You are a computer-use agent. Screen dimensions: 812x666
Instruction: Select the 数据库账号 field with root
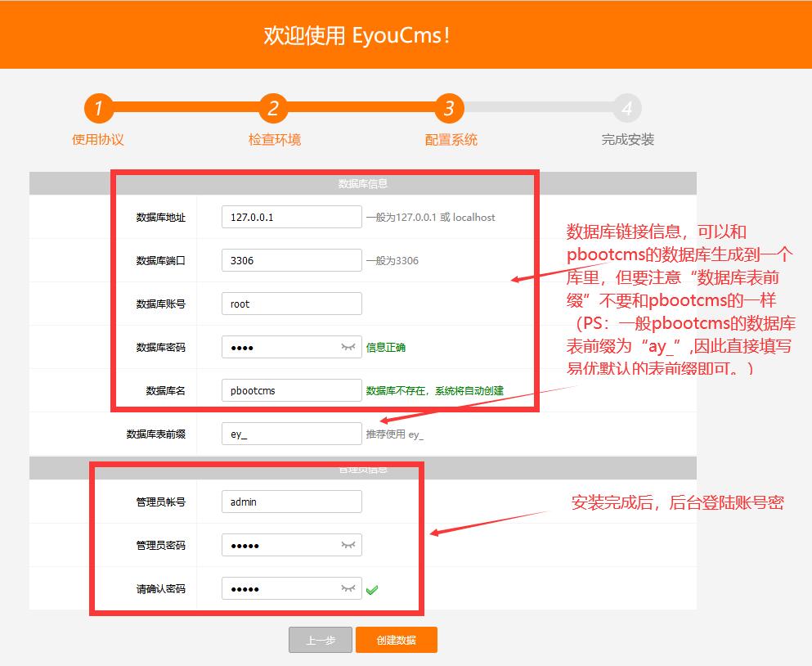[292, 304]
